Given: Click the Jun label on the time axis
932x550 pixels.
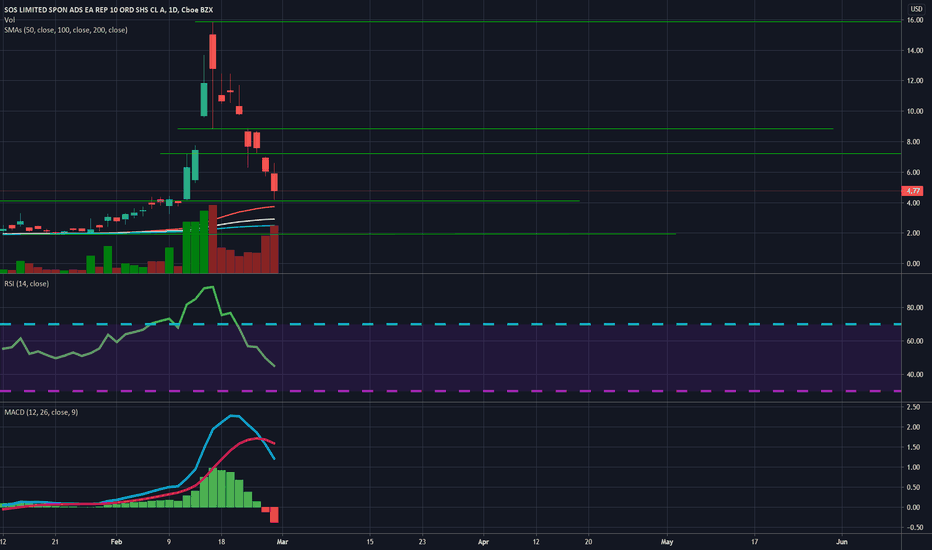Looking at the screenshot, I should coord(842,542).
